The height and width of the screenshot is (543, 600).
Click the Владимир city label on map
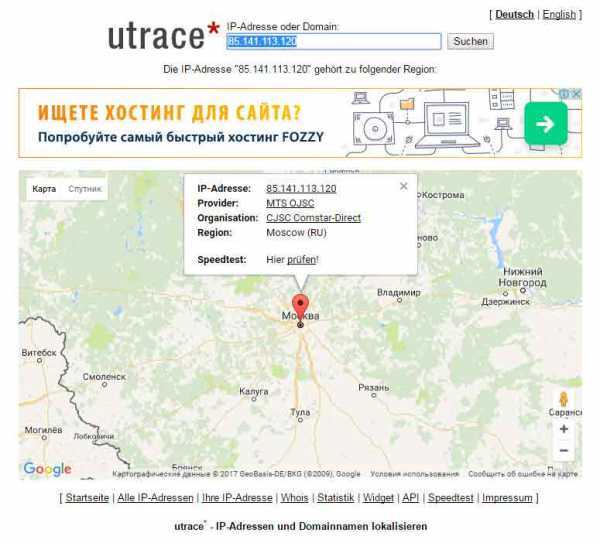coord(398,292)
